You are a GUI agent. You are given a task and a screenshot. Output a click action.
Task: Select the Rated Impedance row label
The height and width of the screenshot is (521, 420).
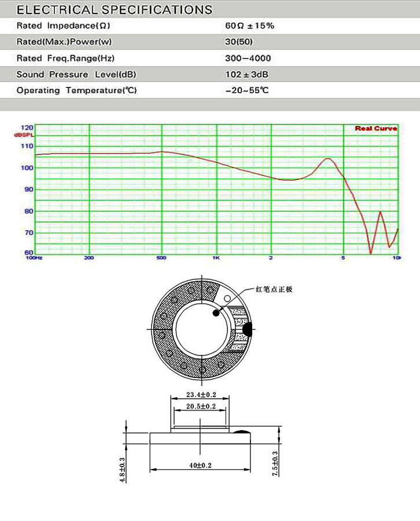tap(62, 26)
